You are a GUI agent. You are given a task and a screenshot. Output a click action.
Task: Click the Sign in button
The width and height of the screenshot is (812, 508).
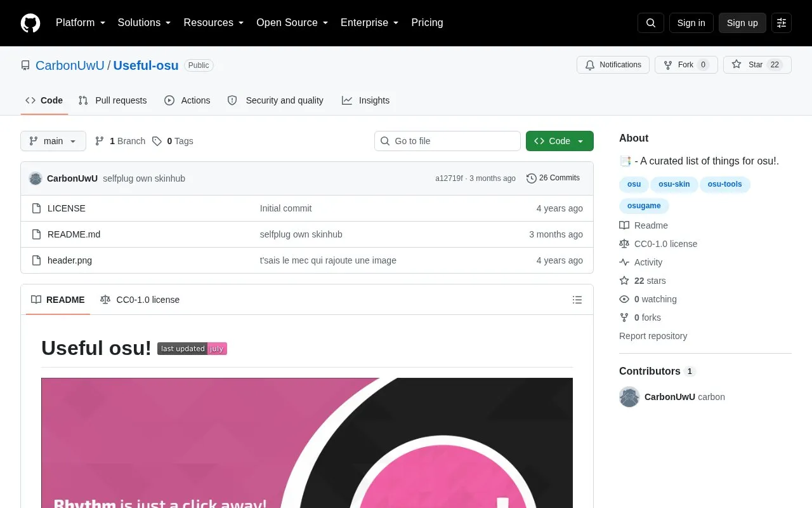[691, 23]
